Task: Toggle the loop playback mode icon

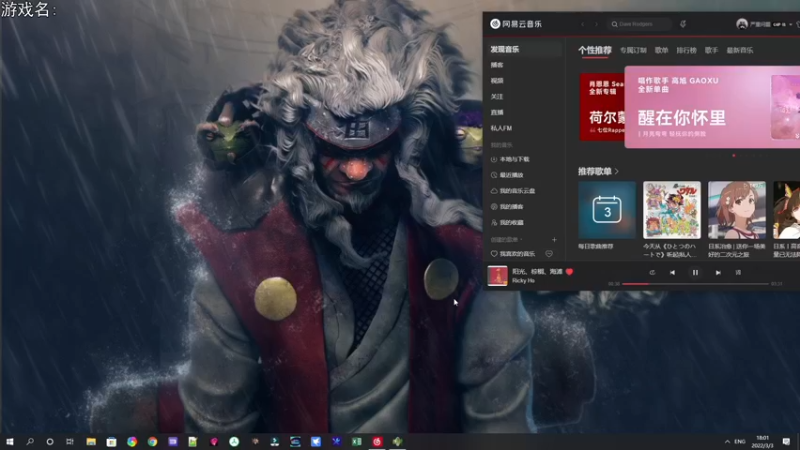Action: [x=652, y=272]
